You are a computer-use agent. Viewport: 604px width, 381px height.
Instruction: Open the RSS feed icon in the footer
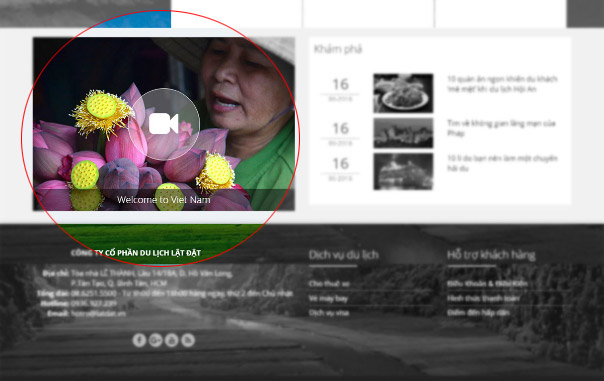(188, 340)
